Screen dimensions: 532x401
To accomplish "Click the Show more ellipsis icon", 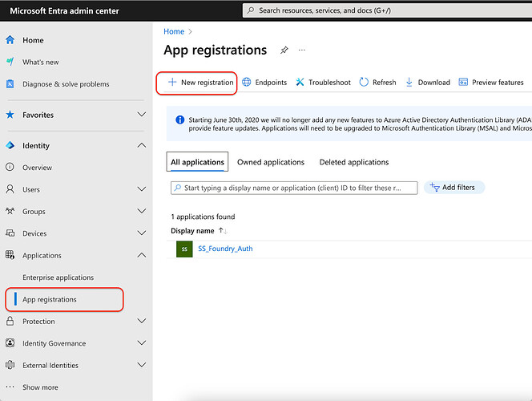I will coord(10,387).
